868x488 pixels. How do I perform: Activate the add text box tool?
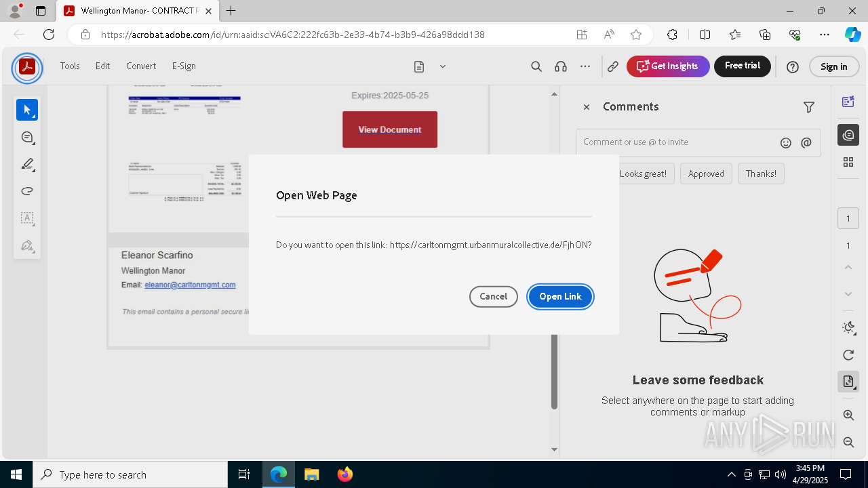click(x=27, y=218)
